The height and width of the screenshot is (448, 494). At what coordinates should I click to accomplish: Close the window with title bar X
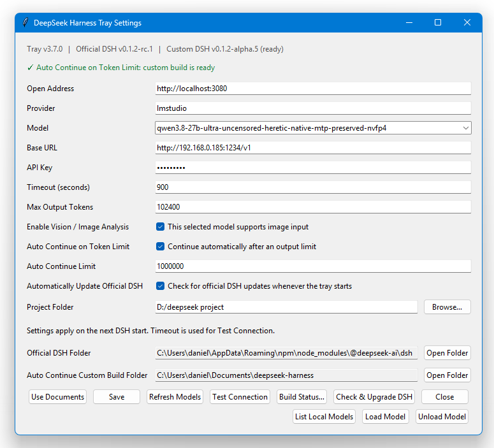click(467, 23)
